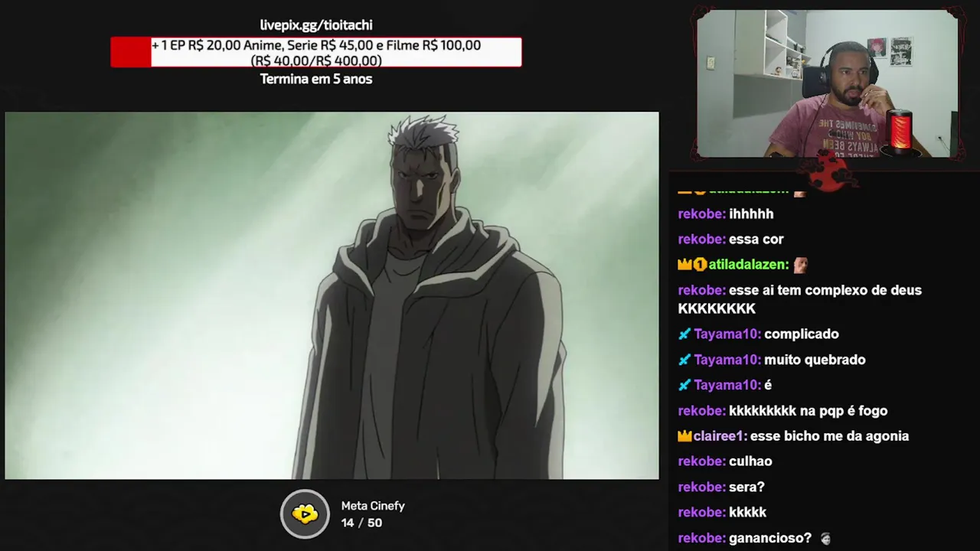Click the 'Termina em 5 anos' text
Screen dimensions: 980x551
(316, 79)
